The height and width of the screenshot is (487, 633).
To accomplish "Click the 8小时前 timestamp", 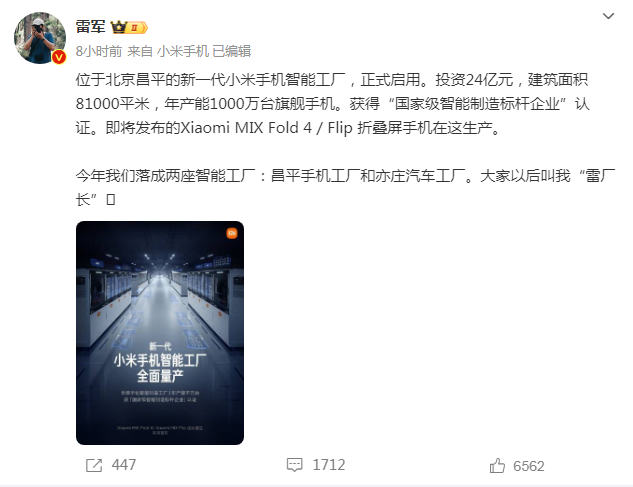I will tap(99, 51).
